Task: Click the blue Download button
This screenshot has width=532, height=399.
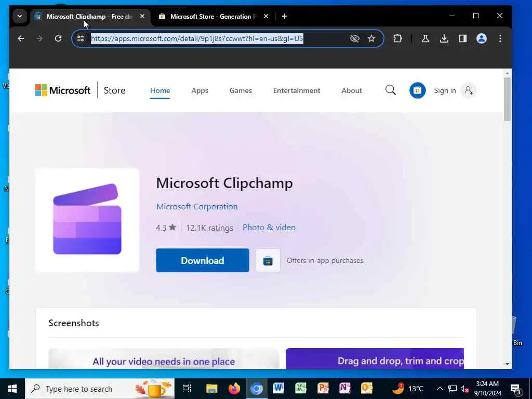Action: pyautogui.click(x=203, y=260)
